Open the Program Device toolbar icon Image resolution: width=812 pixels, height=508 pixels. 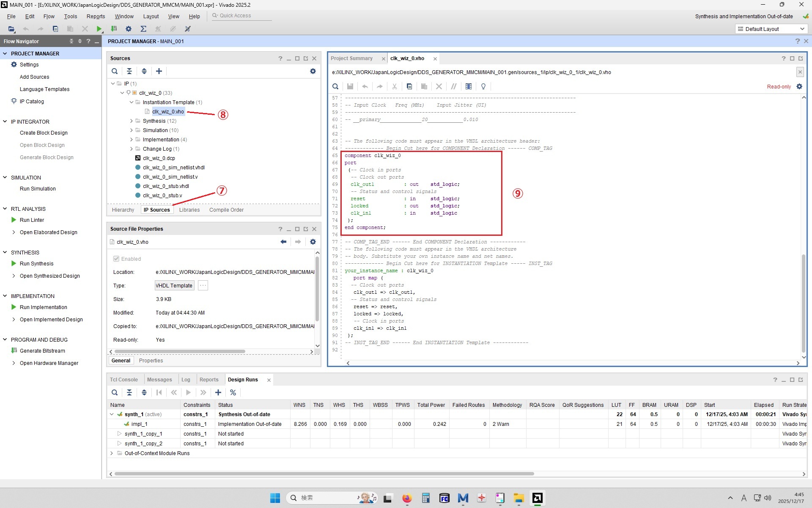[x=114, y=29]
